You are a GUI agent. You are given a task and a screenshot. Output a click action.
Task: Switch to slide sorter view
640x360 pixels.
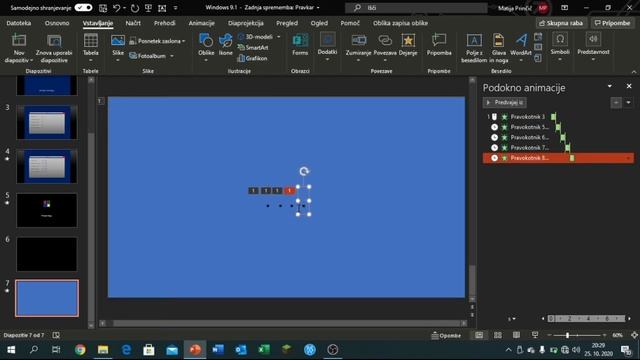pyautogui.click(x=498, y=335)
